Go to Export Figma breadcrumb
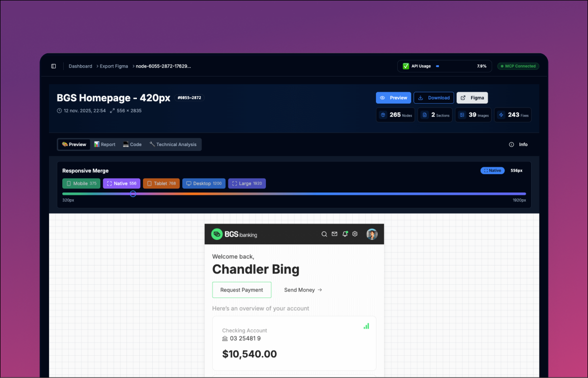The image size is (588, 378). point(114,66)
